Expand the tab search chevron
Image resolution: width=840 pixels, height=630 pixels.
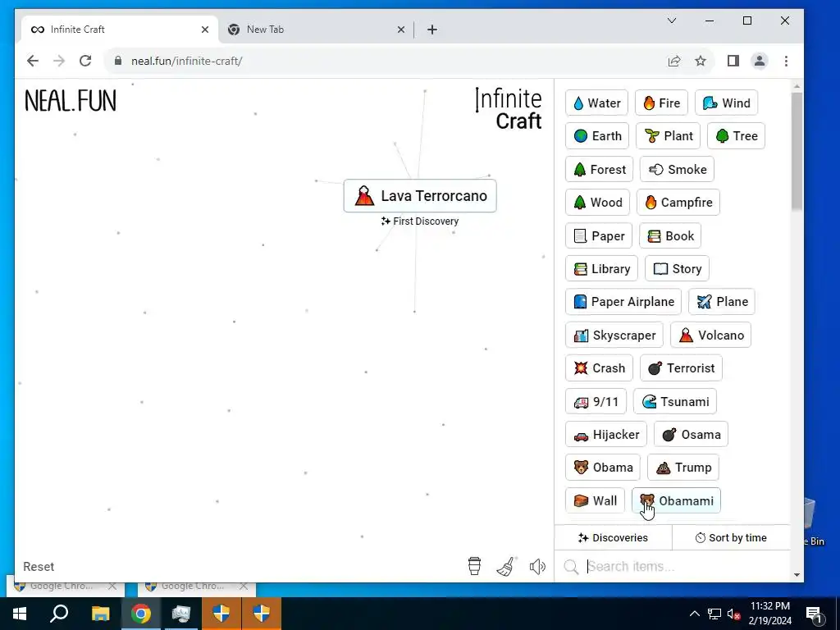[672, 21]
